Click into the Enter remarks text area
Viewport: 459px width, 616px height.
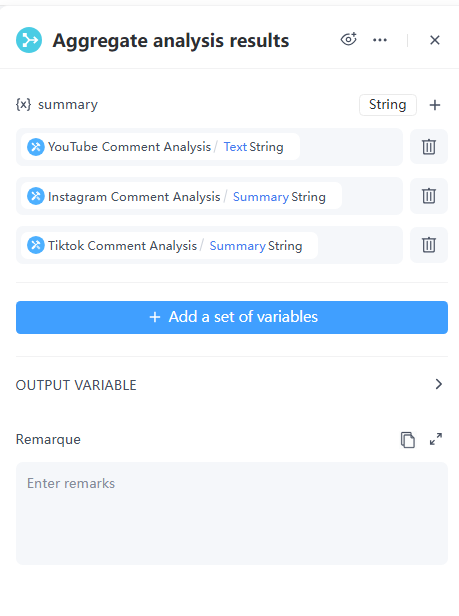pos(232,513)
